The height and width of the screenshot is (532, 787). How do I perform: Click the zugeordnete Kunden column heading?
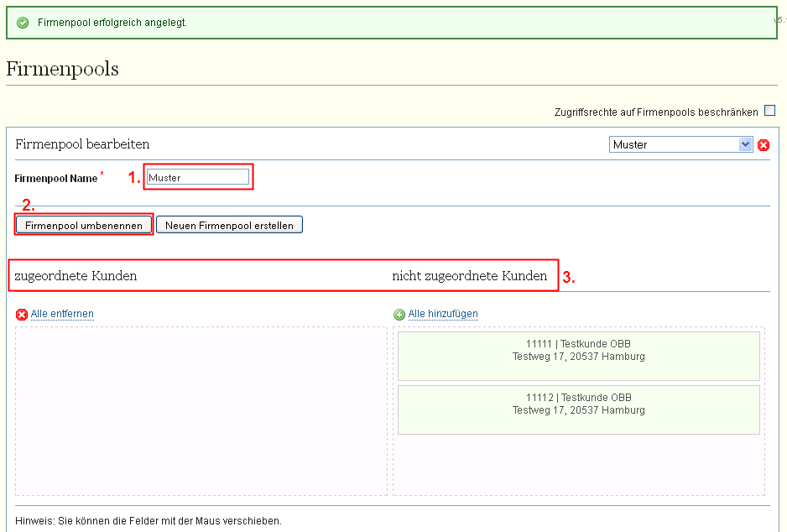coord(76,276)
